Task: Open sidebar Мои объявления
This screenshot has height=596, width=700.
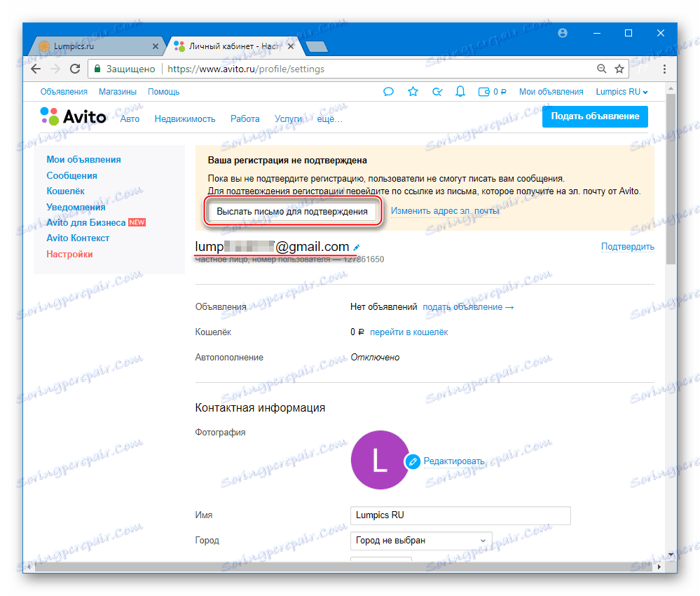Action: (84, 159)
